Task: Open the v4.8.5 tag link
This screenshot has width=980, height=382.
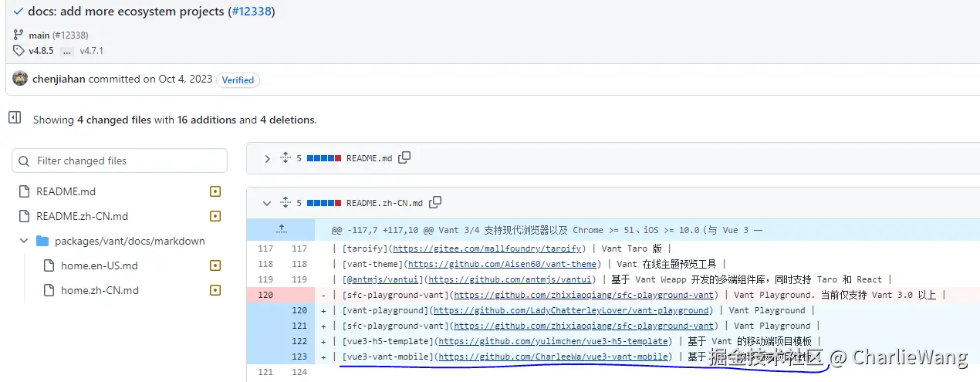Action: click(41, 51)
